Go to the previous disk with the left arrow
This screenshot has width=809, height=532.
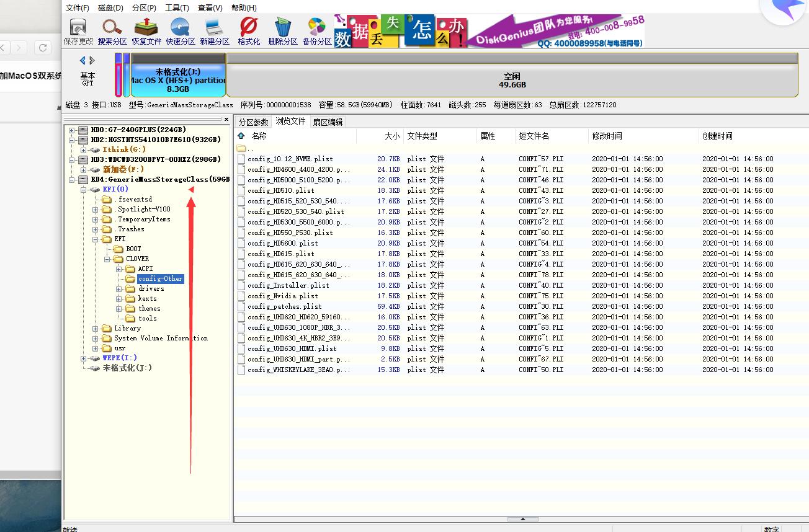[x=83, y=60]
